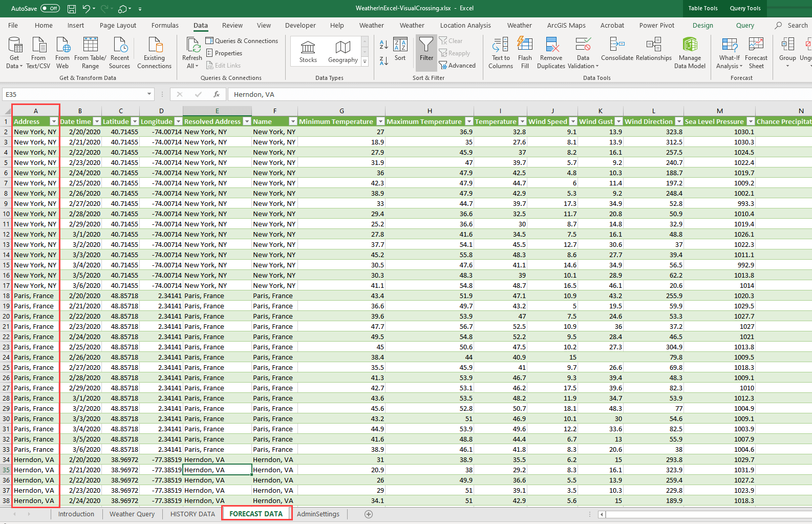Switch to the Formulas ribbon tab
The width and height of the screenshot is (812, 524).
click(165, 25)
